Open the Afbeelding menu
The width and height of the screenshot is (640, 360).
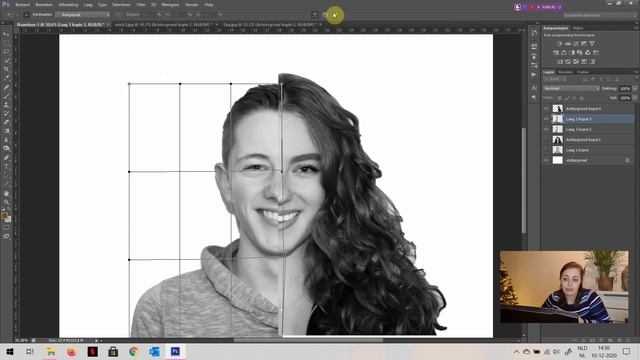[68, 5]
